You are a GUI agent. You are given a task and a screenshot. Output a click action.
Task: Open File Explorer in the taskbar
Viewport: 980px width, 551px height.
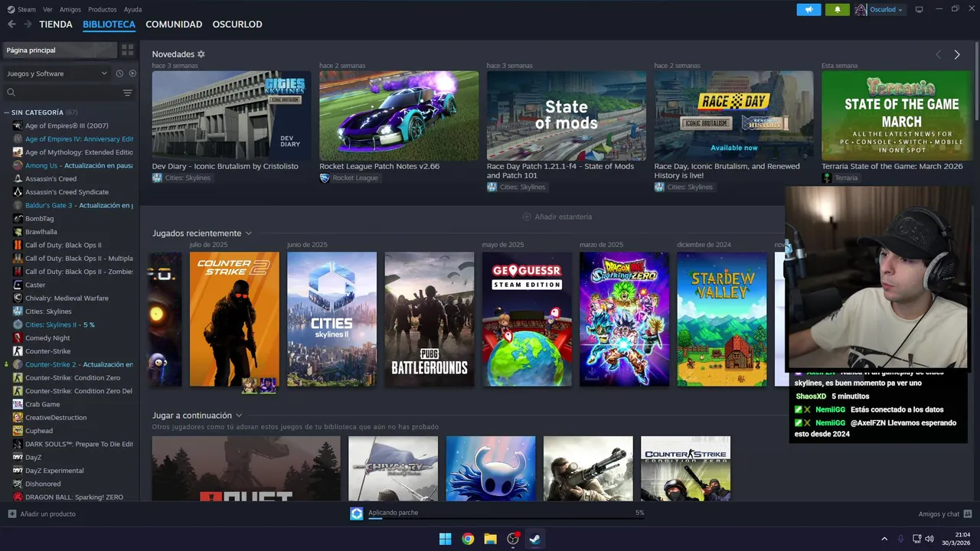click(490, 539)
